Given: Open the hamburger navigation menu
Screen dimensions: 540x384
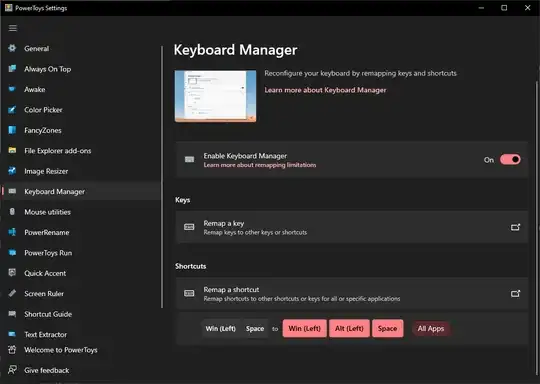Looking at the screenshot, I should pos(13,28).
